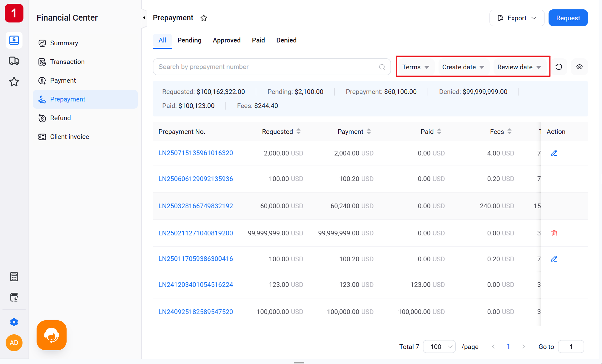Open the shipping truck module icon
Image resolution: width=602 pixels, height=364 pixels.
[x=14, y=61]
